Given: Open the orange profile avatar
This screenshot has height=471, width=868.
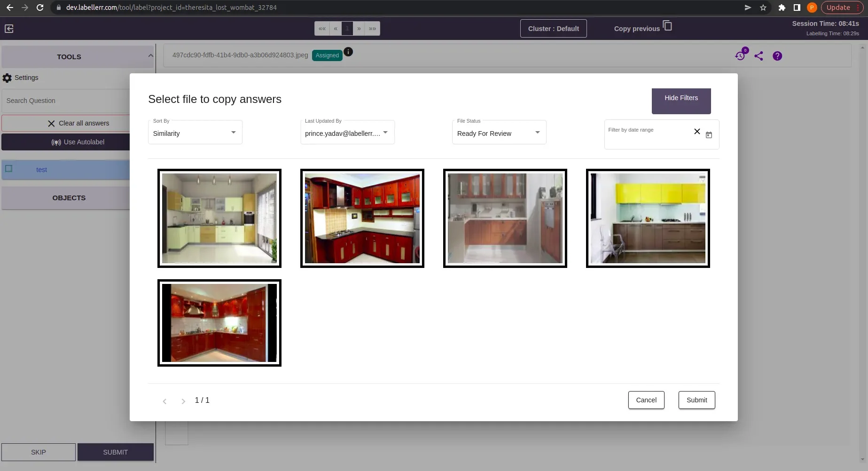Looking at the screenshot, I should (x=812, y=8).
